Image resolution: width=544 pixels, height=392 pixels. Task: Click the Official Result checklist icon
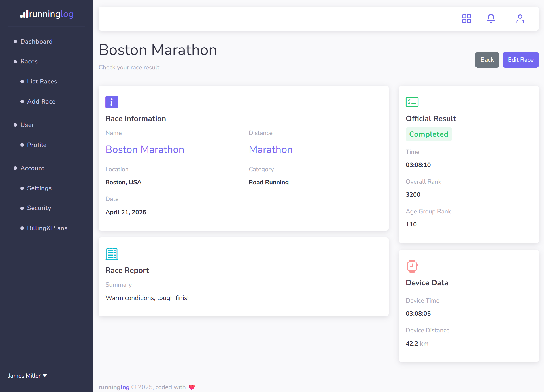412,102
